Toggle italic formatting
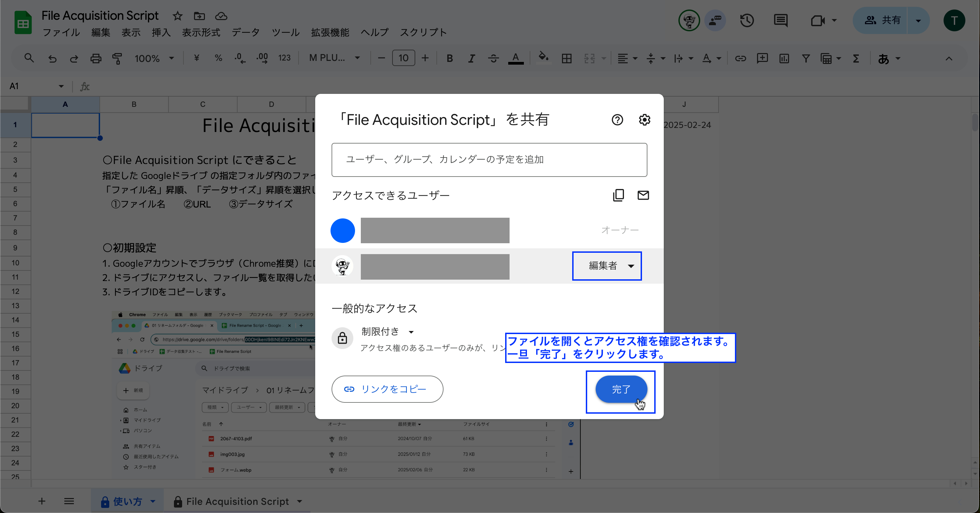 471,59
